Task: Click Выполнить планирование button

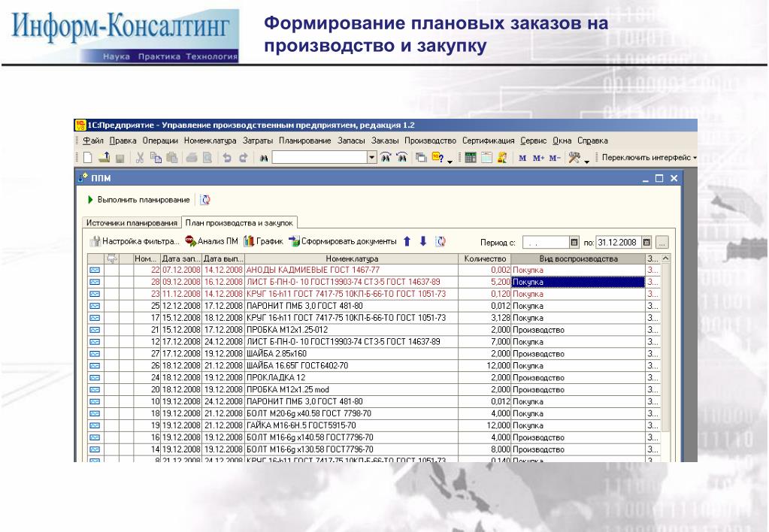Action: [x=139, y=200]
